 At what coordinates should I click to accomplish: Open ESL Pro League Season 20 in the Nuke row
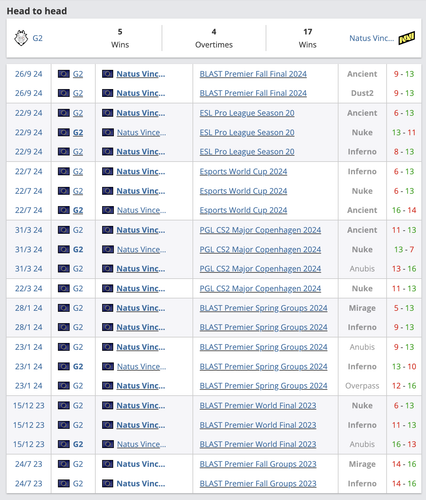pyautogui.click(x=247, y=132)
